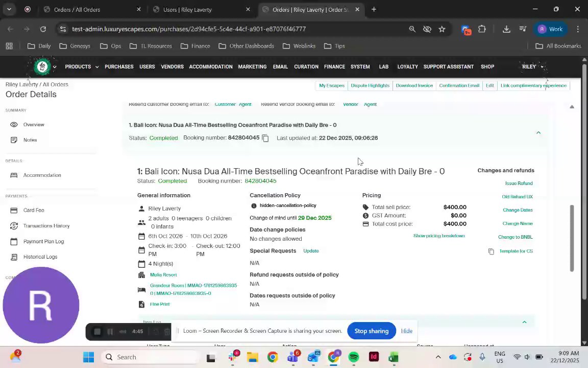Click the inner panel vertical scrollbar
The height and width of the screenshot is (368, 588).
(572, 238)
